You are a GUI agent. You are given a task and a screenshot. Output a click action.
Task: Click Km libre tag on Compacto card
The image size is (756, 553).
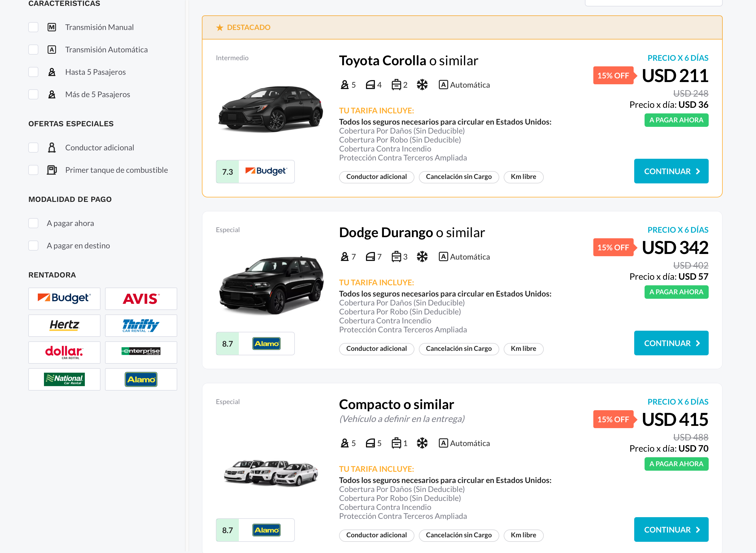[523, 535]
